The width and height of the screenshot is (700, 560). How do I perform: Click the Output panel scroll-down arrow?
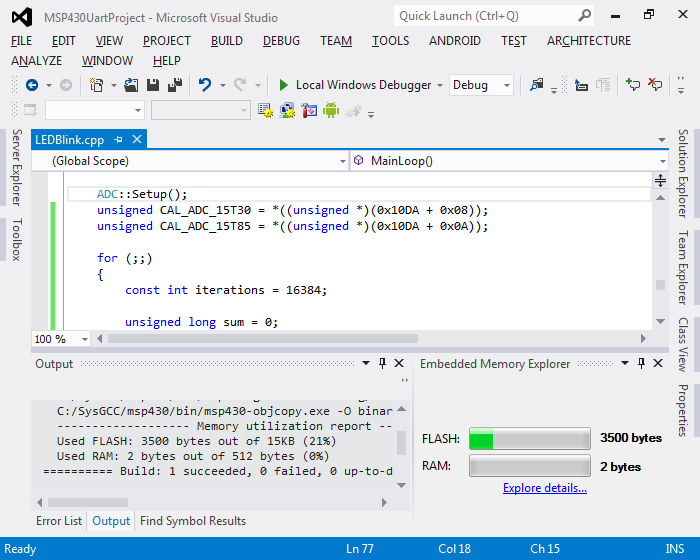(x=401, y=485)
